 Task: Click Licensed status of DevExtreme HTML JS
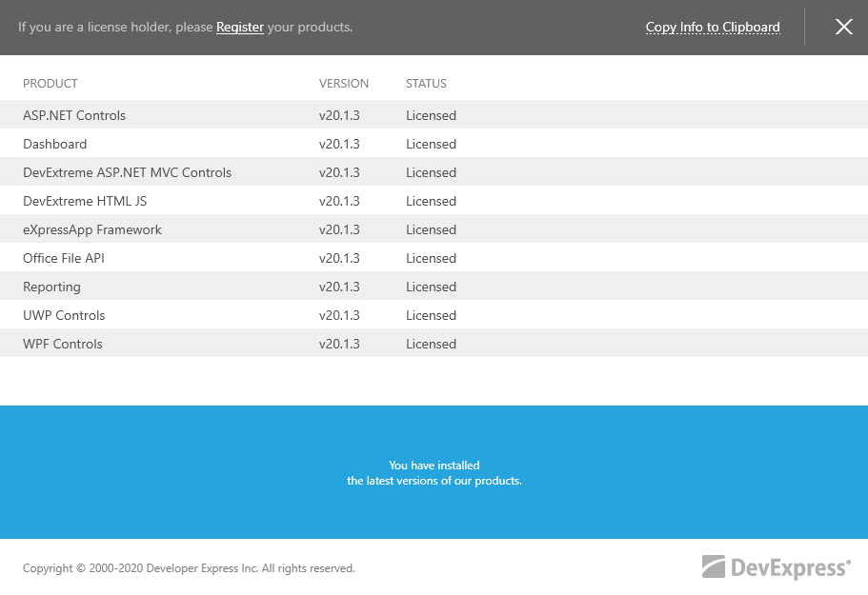pos(431,201)
